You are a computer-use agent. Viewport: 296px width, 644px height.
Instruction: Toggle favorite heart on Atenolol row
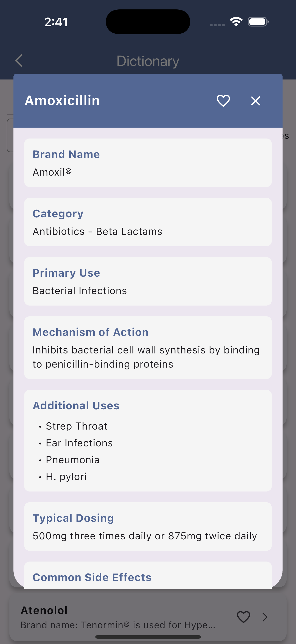tap(243, 617)
